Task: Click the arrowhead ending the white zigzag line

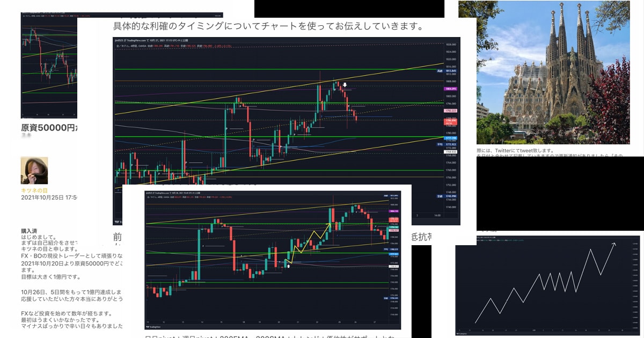Action: click(x=613, y=244)
